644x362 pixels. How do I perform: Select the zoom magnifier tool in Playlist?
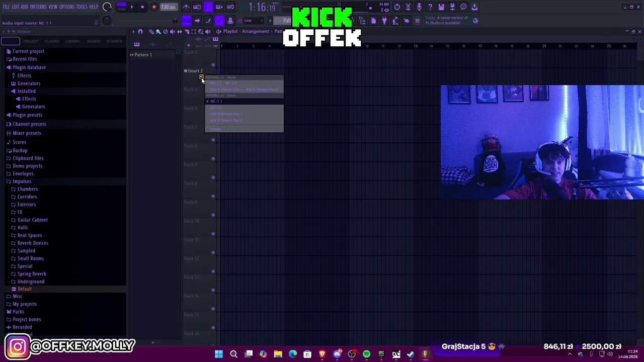(x=200, y=32)
